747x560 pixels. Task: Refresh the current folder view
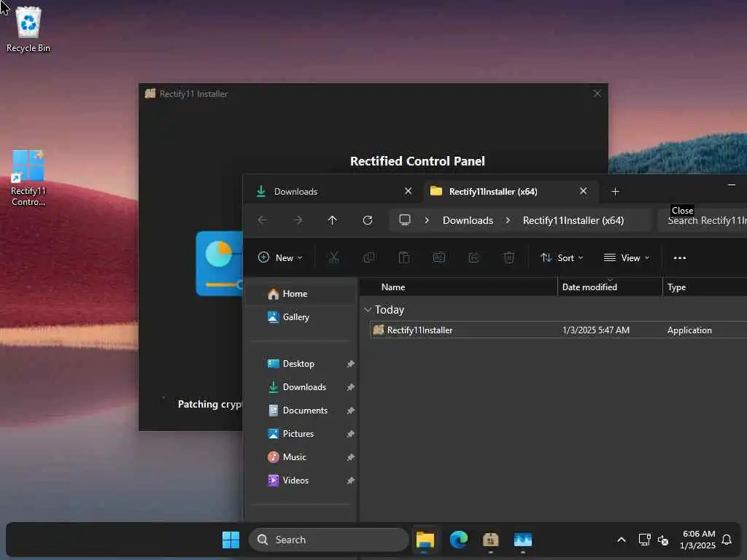coord(368,220)
